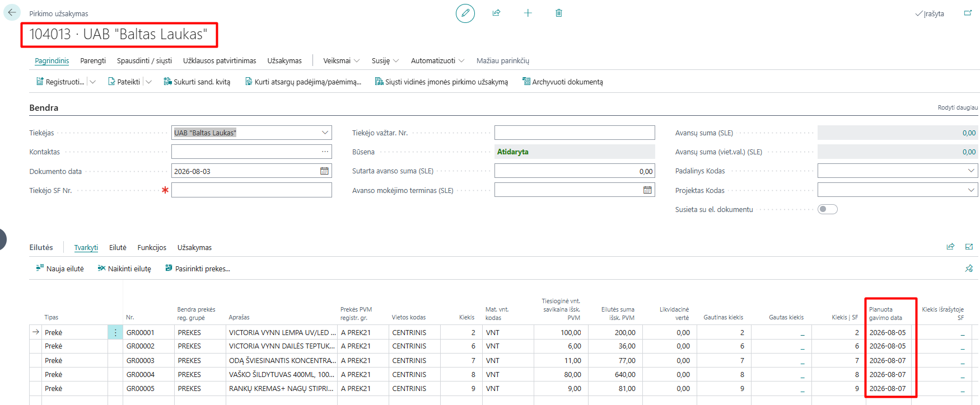Viewport: 980px width, 405px height.
Task: Open the Užsakymas tab in the top ribbon
Action: [284, 60]
